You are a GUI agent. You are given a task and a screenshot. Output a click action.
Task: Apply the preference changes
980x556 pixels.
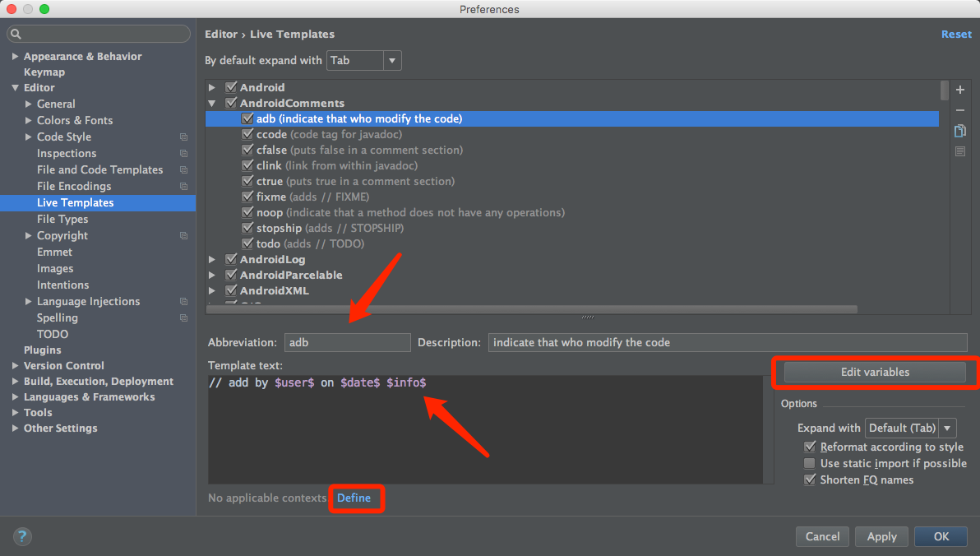coord(882,536)
